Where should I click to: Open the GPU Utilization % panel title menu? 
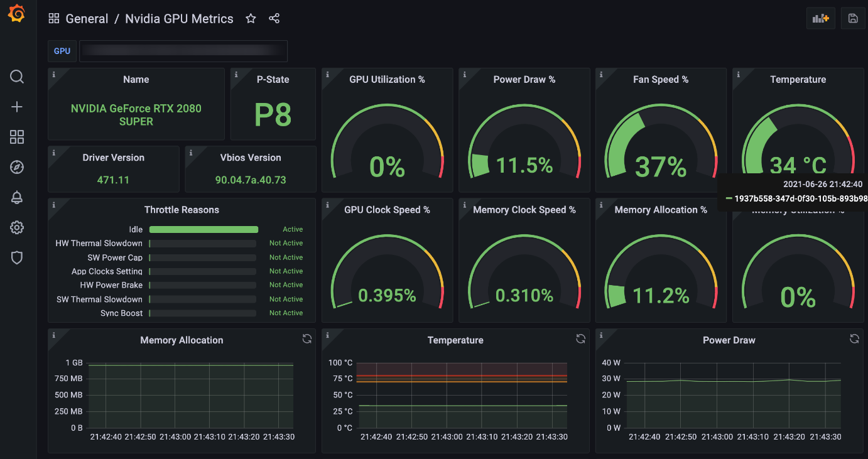coord(387,80)
